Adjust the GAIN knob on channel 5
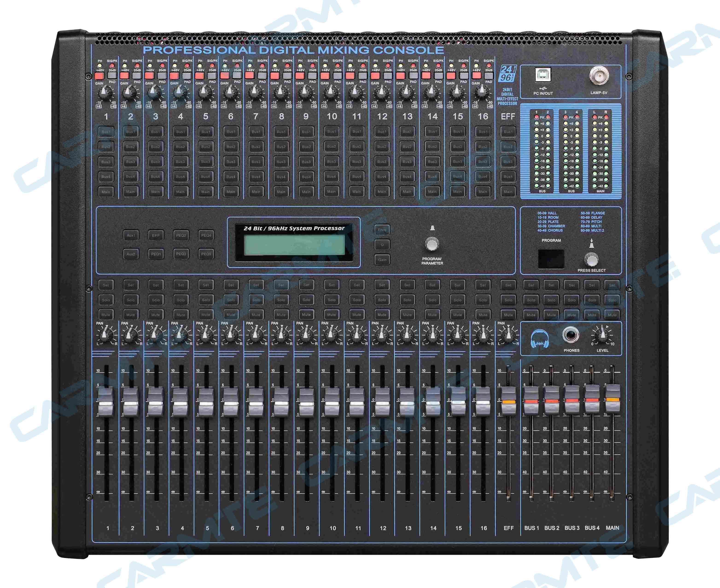The height and width of the screenshot is (588, 720). (204, 92)
